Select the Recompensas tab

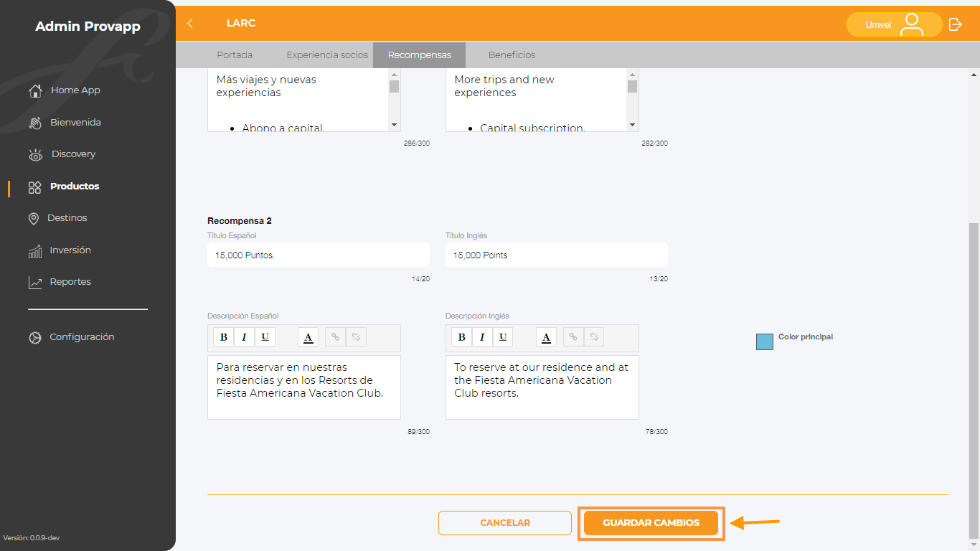[420, 55]
